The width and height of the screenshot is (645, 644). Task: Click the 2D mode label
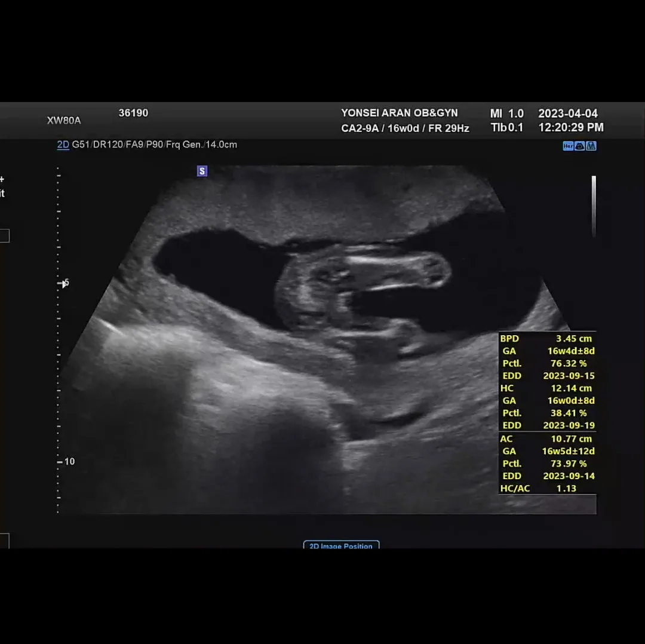(x=63, y=145)
